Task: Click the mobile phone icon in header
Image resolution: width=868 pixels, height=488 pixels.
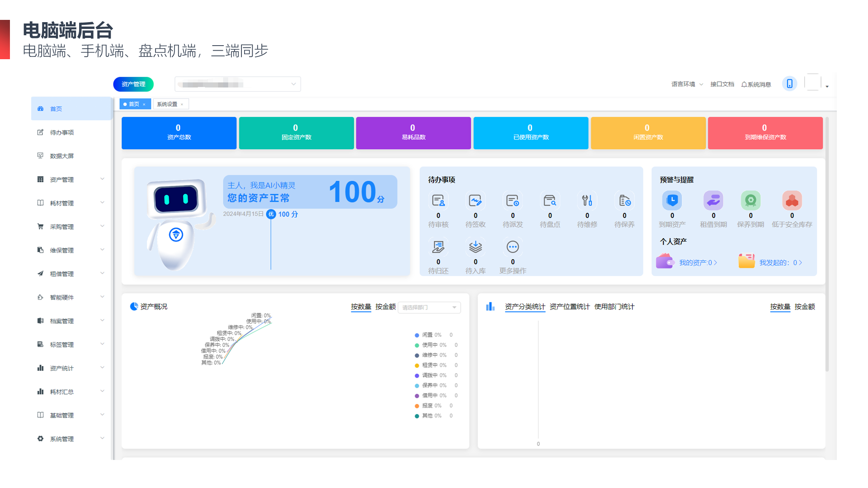Action: (789, 84)
